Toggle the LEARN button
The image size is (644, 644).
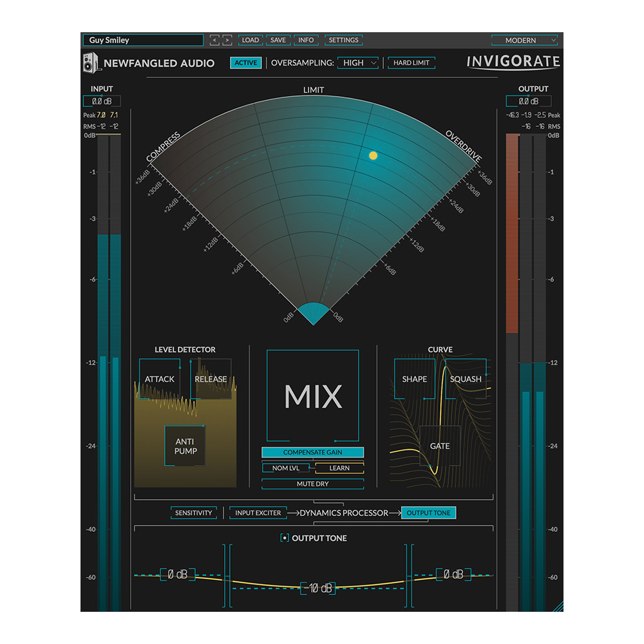[339, 468]
